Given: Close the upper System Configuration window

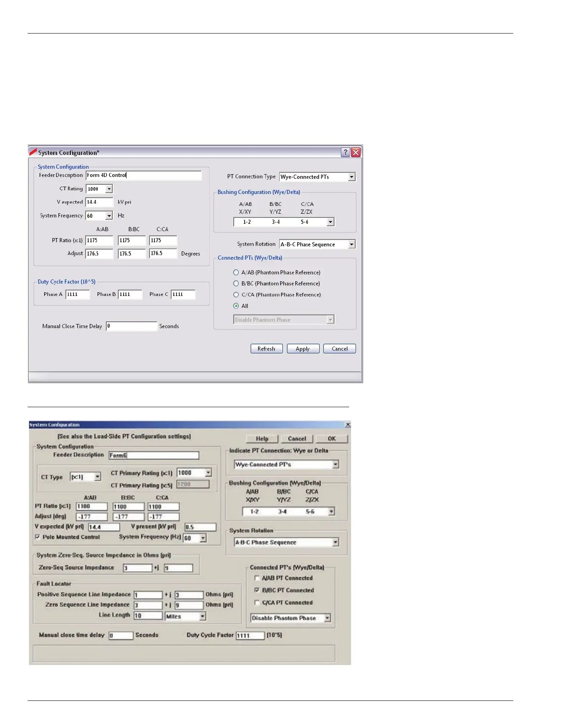Looking at the screenshot, I should click(356, 153).
